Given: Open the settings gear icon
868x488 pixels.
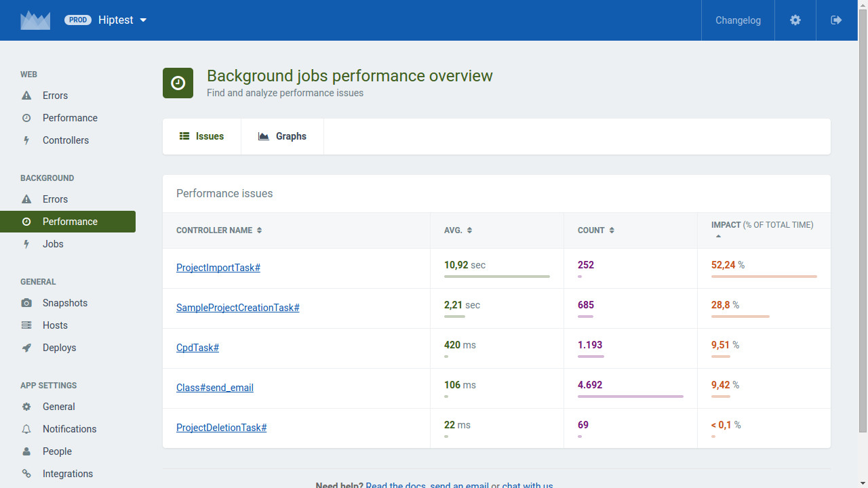Looking at the screenshot, I should (795, 20).
